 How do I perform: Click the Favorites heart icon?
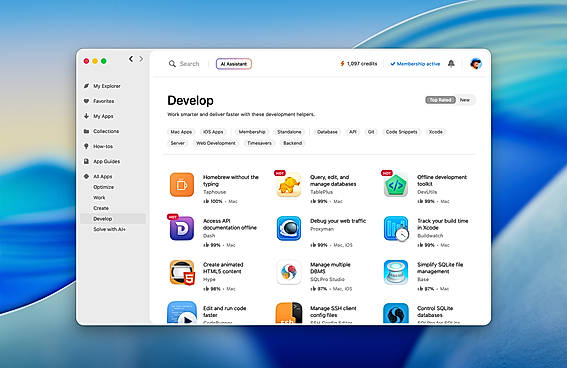tap(86, 101)
